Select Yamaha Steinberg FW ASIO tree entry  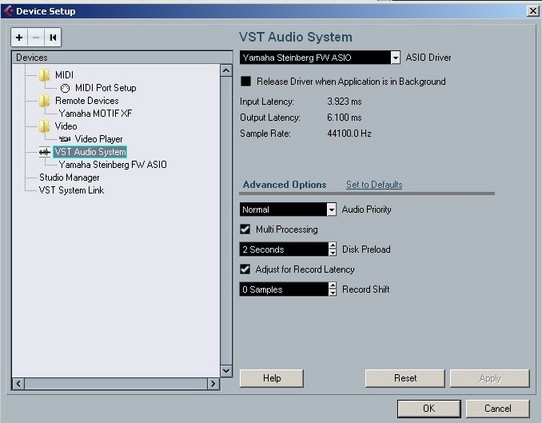click(113, 164)
